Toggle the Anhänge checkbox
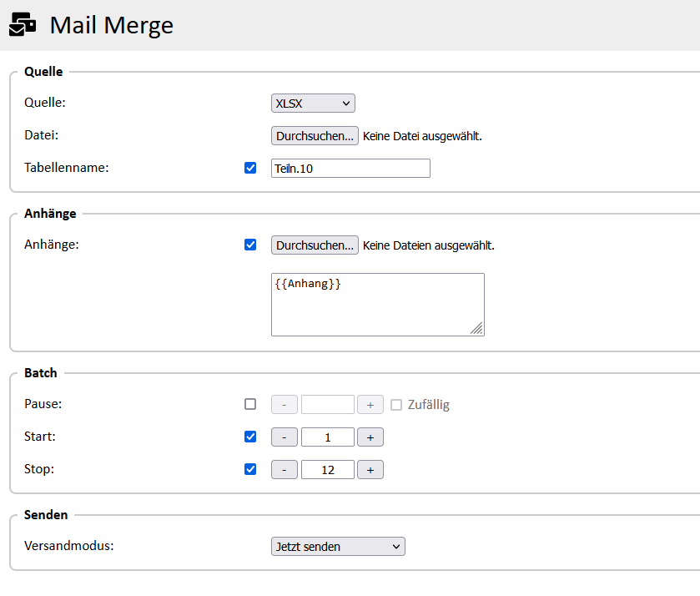The height and width of the screenshot is (596, 700). tap(250, 245)
